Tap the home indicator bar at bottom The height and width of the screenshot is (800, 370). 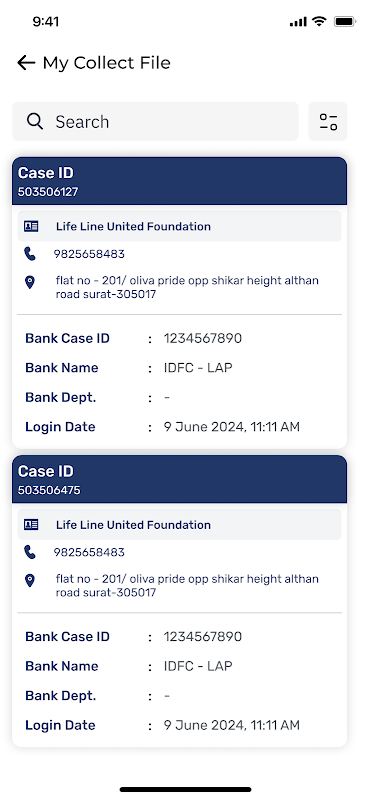pos(185,789)
